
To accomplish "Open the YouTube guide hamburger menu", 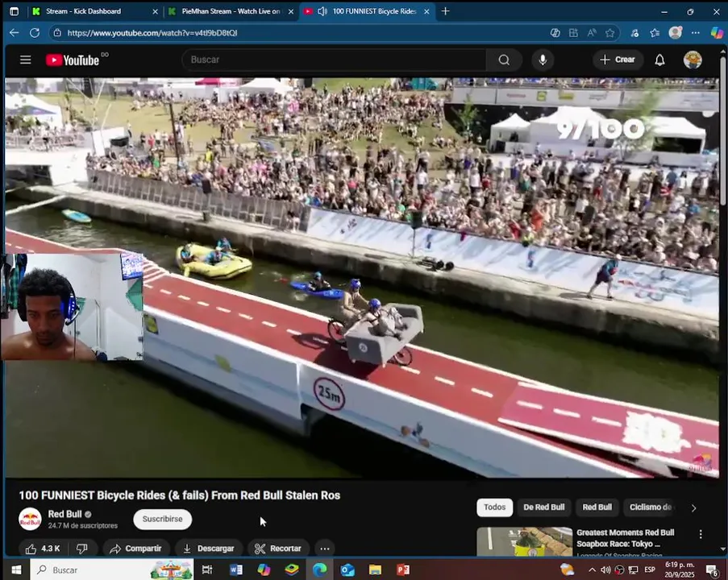I will click(x=26, y=60).
